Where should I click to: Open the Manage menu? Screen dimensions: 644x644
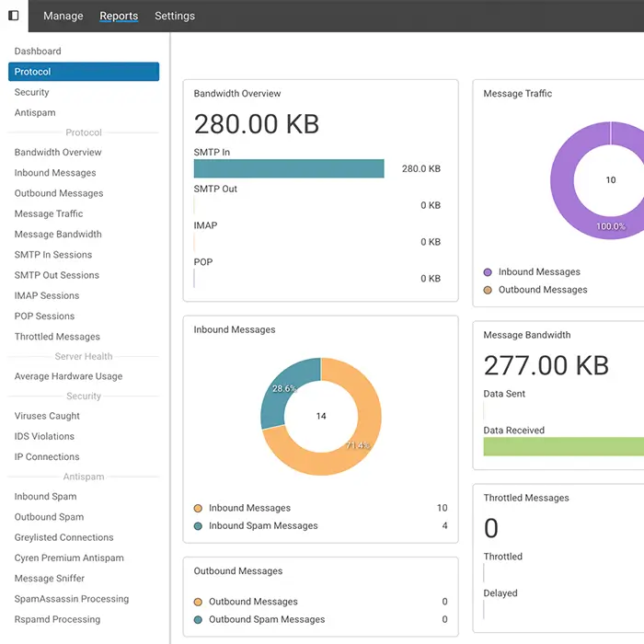click(63, 16)
